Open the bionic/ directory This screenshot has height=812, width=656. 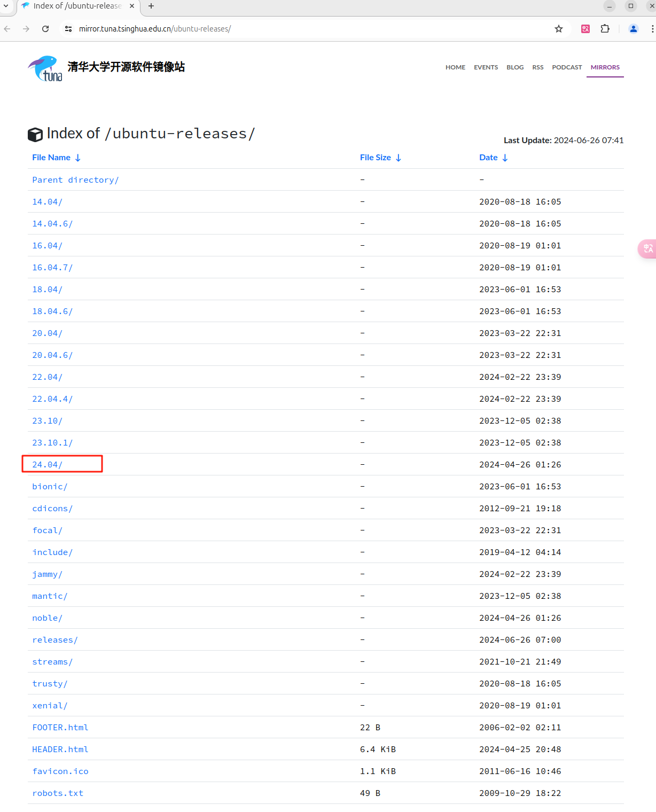[50, 487]
